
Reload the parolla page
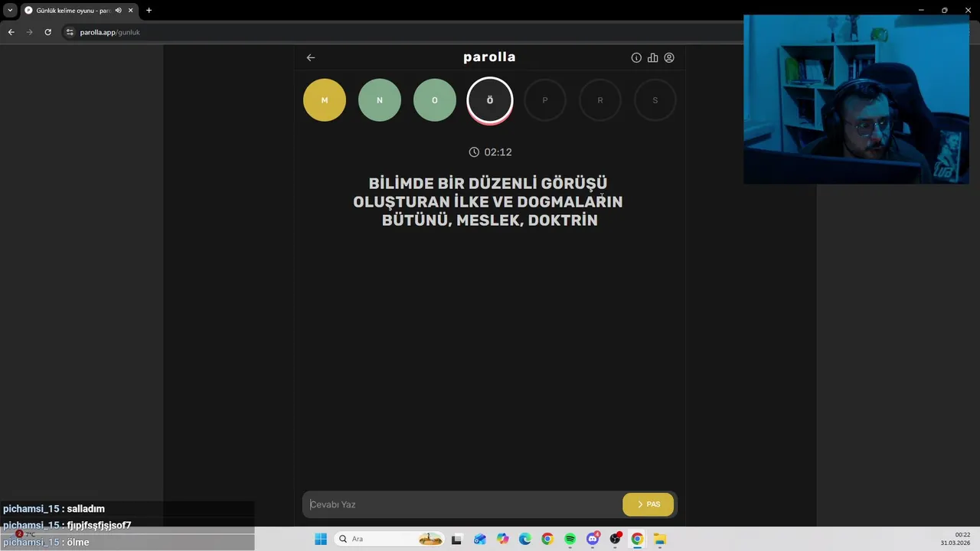click(x=47, y=32)
